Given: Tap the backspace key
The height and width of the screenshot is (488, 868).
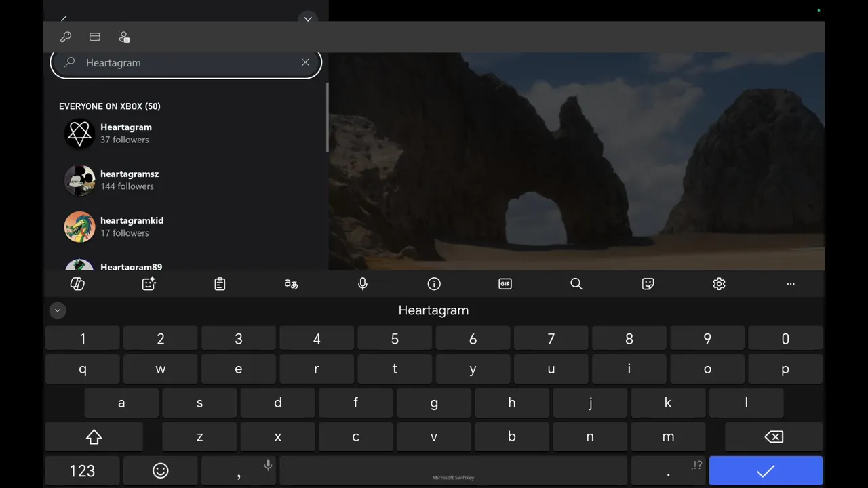Looking at the screenshot, I should (x=774, y=437).
